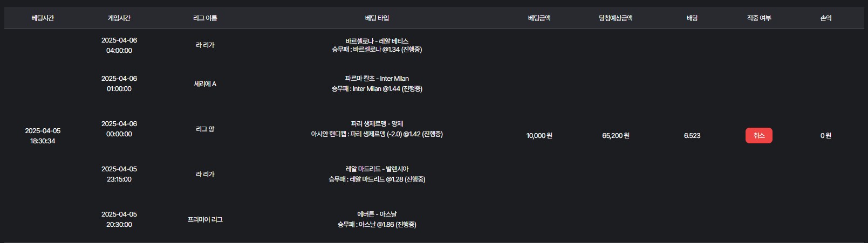868x243 pixels.
Task: Click the 레알 마드리드 - 발렌시아 match entry
Action: pyautogui.click(x=377, y=169)
